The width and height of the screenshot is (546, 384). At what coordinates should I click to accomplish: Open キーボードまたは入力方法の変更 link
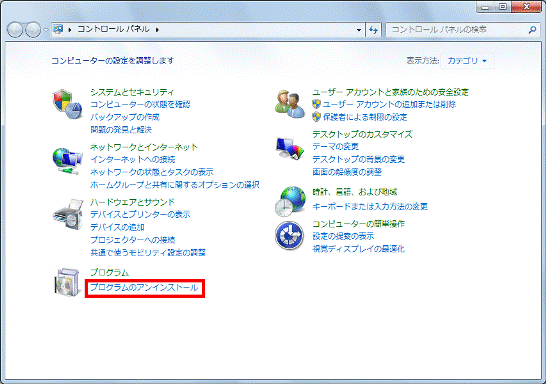pos(370,206)
